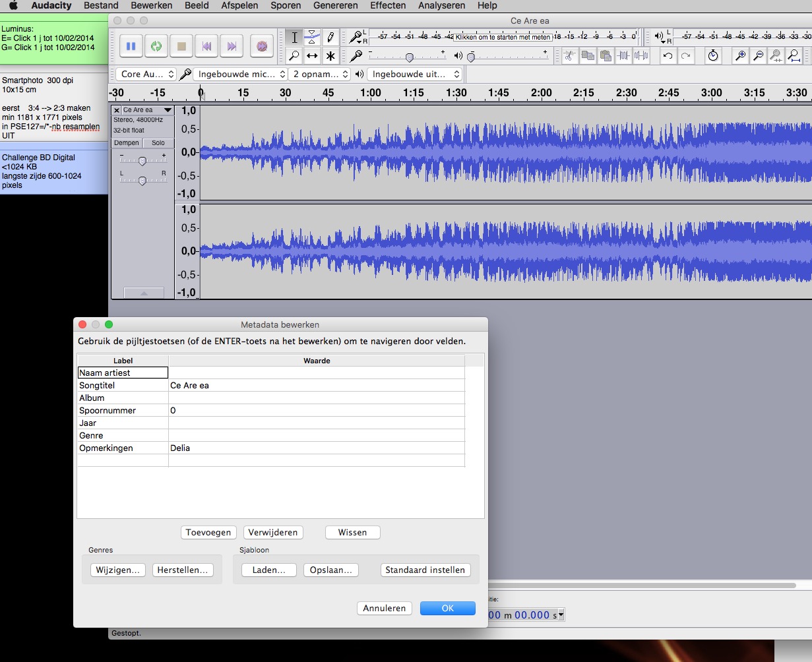Click Annuleren in Metadata dialog
The height and width of the screenshot is (662, 812).
point(385,608)
